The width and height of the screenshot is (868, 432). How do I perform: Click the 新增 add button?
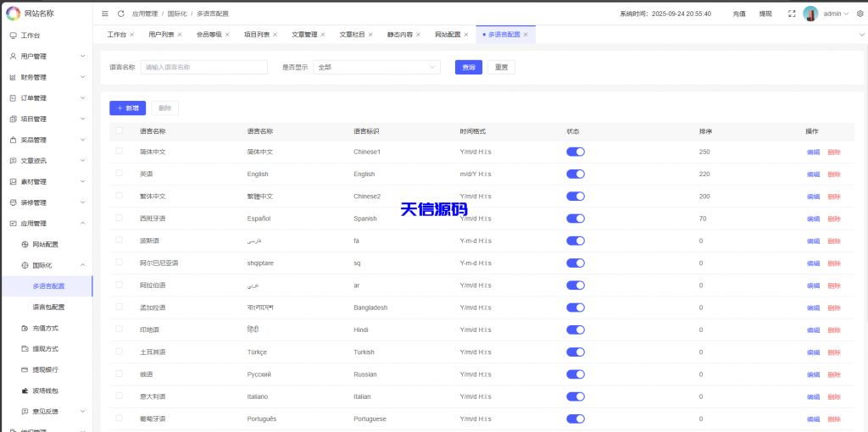tap(127, 108)
